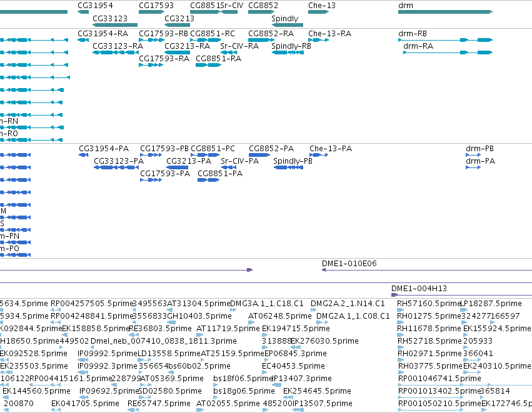Viewport: 532px width, 413px height.
Task: Select the drm-RB transcript label
Action: click(x=413, y=34)
